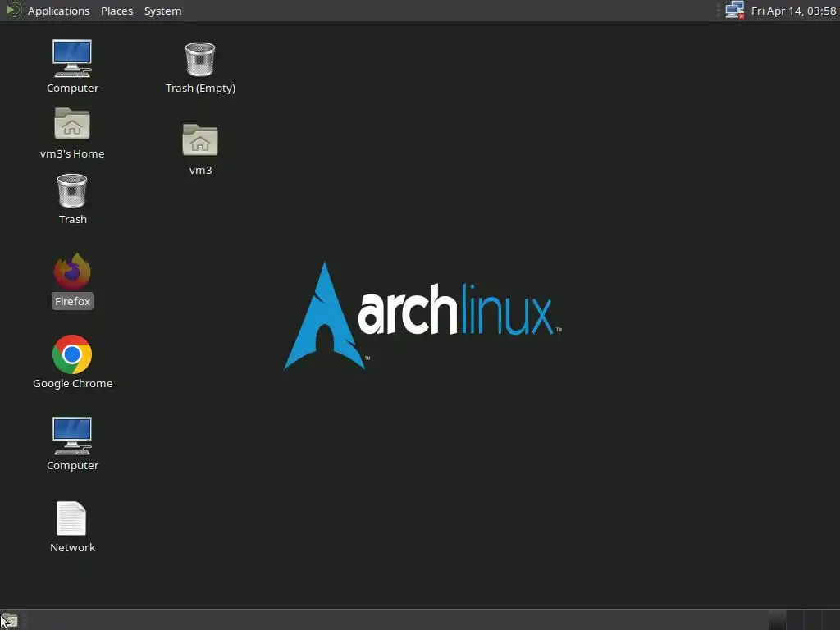
Task: Select the first active workspace in switcher
Action: pyautogui.click(x=778, y=620)
